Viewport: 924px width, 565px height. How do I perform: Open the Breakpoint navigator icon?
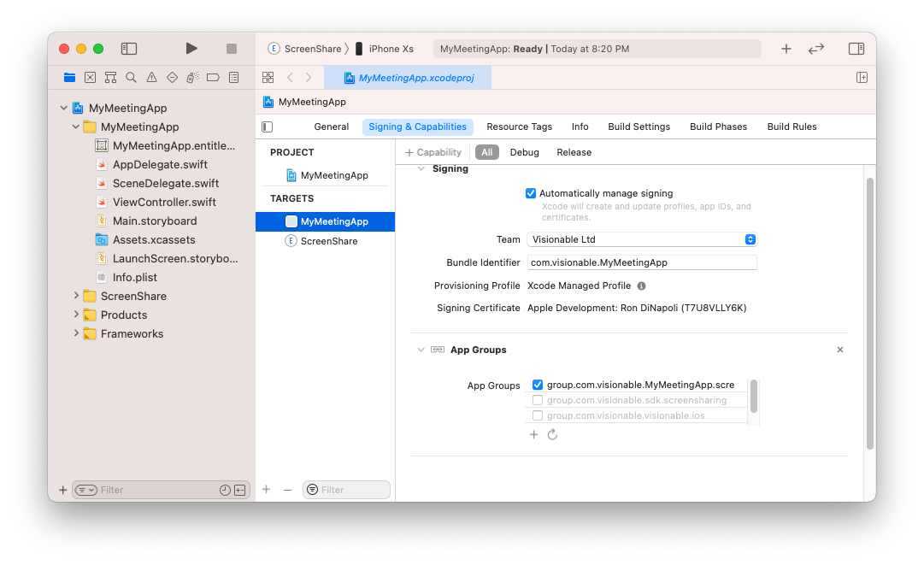click(x=214, y=77)
